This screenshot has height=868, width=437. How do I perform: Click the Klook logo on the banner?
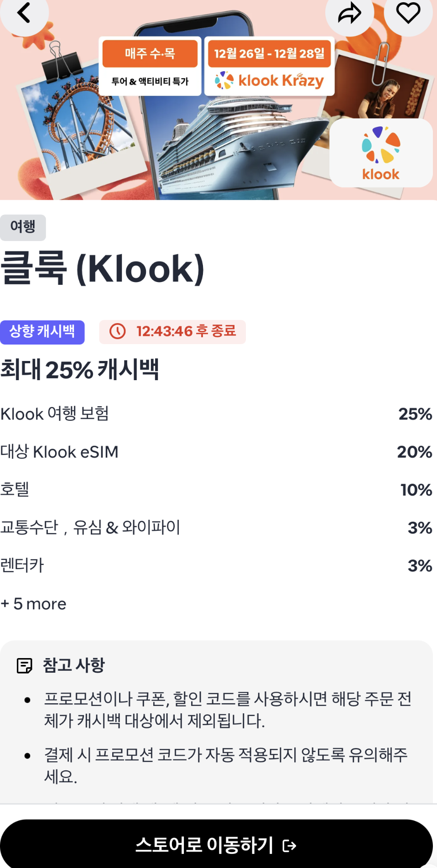click(380, 153)
